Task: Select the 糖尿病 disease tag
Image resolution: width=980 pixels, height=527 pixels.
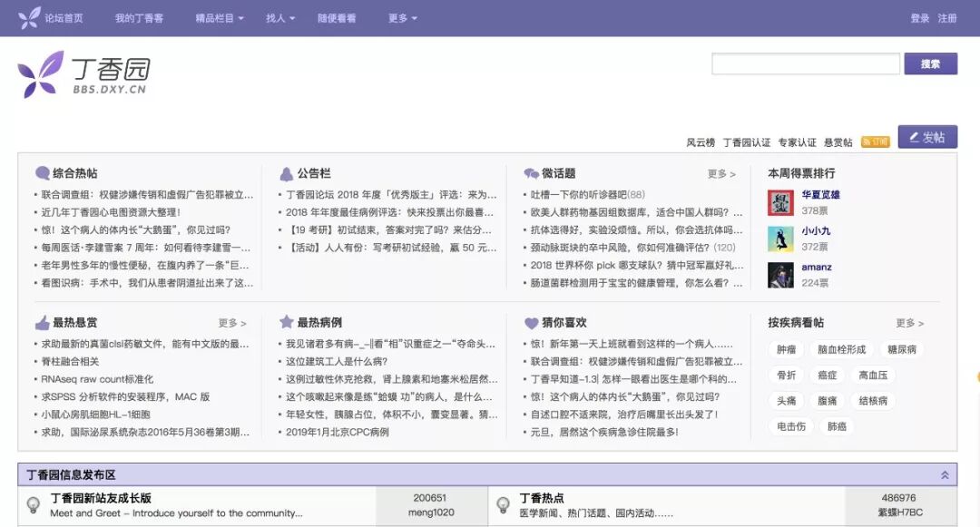Action: pos(902,349)
